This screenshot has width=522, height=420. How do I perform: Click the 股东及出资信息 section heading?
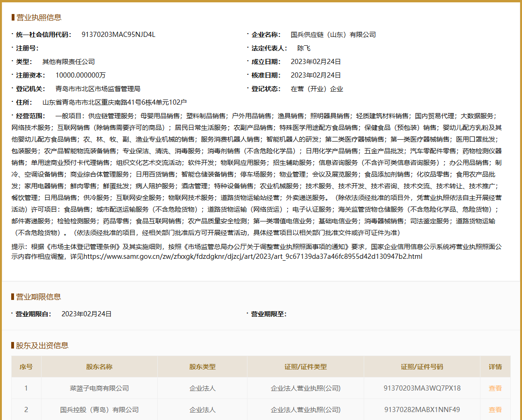coord(42,345)
